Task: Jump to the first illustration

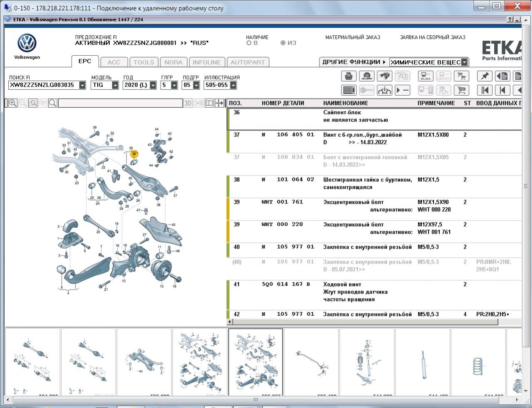Action: [x=485, y=90]
